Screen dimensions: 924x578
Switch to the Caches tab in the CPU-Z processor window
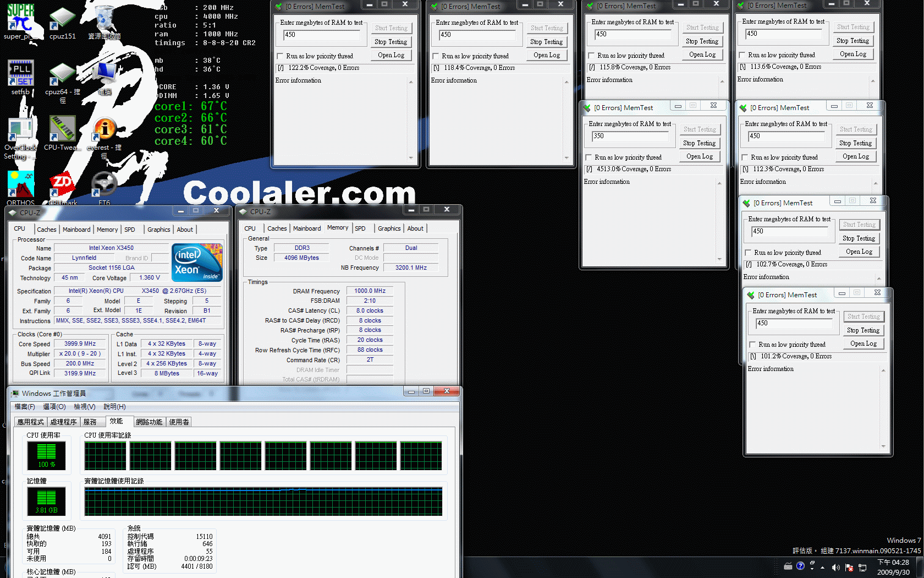pyautogui.click(x=47, y=230)
